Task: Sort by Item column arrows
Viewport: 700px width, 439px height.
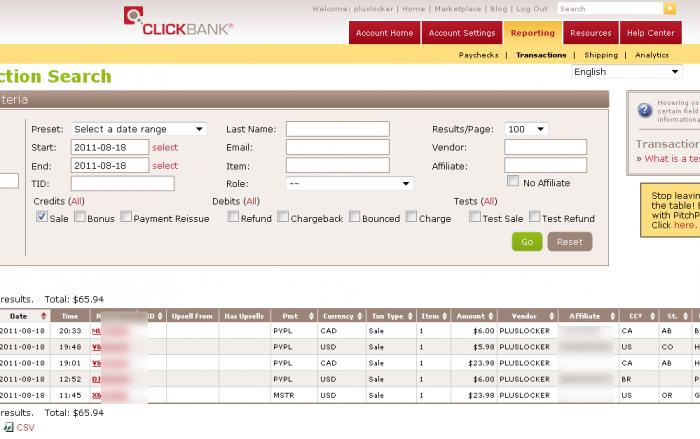Action: (x=444, y=316)
